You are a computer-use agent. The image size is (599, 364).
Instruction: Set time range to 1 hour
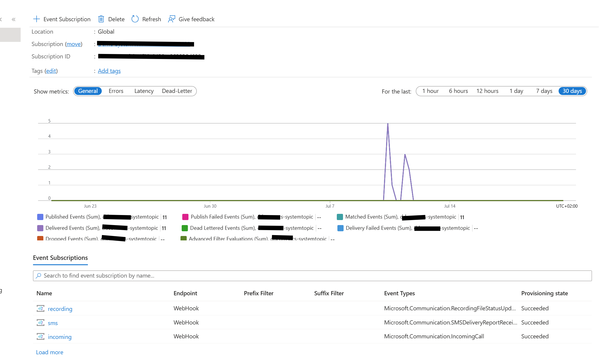[x=430, y=91]
